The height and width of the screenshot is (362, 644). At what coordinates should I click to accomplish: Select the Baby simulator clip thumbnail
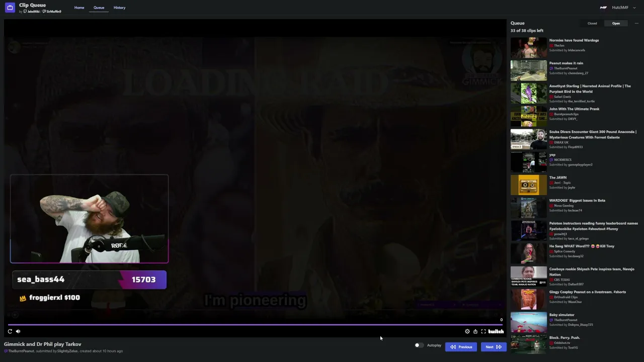(x=528, y=322)
